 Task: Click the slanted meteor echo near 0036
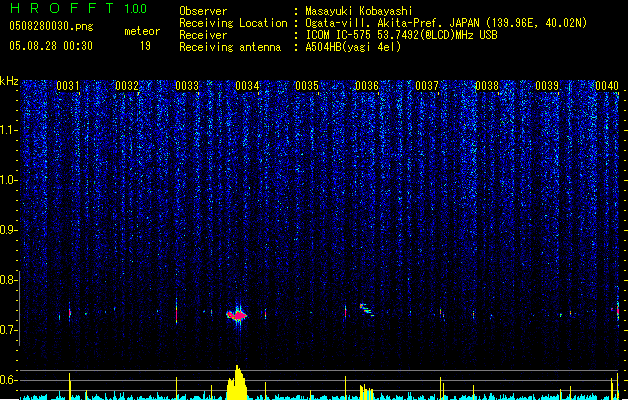[367, 310]
